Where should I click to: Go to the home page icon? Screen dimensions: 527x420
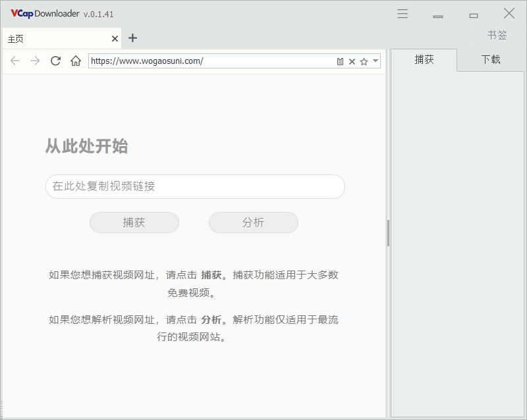(x=76, y=61)
